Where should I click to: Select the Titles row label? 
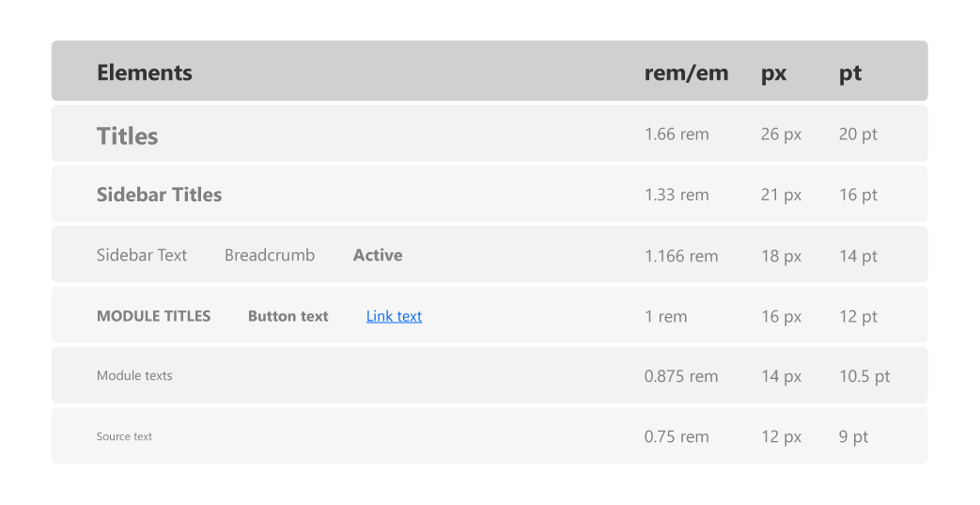coord(128,135)
